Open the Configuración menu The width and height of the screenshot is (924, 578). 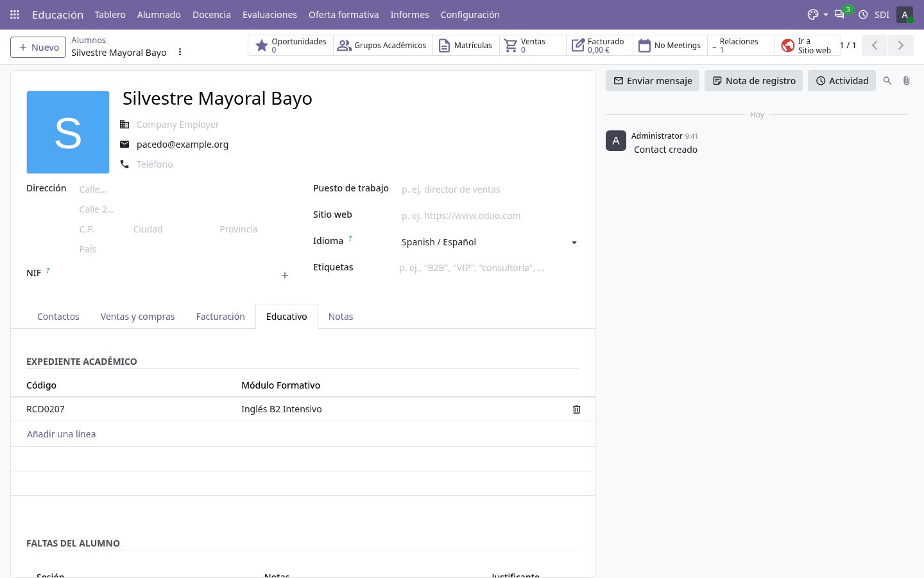470,14
